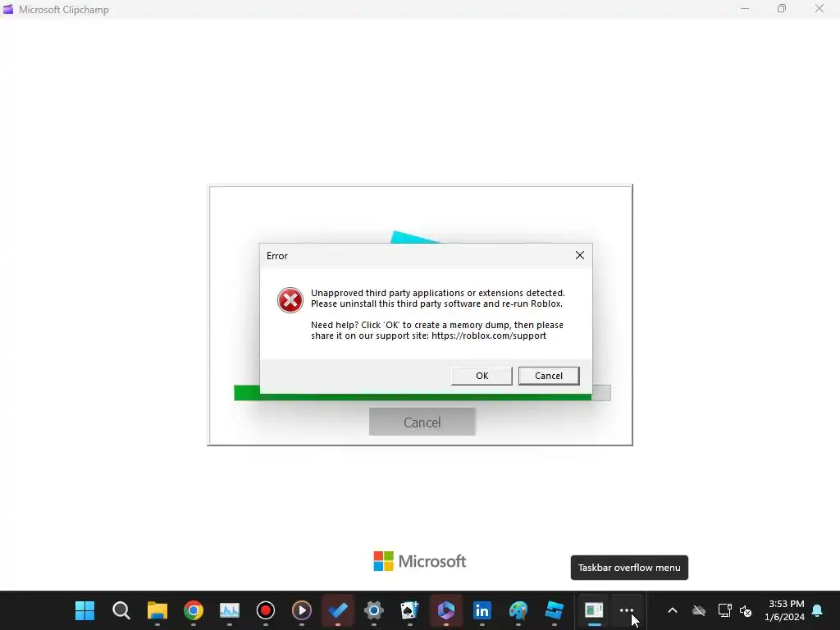This screenshot has height=630, width=840.
Task: Restore down the Microsoft Clipchamp window
Action: [x=782, y=8]
